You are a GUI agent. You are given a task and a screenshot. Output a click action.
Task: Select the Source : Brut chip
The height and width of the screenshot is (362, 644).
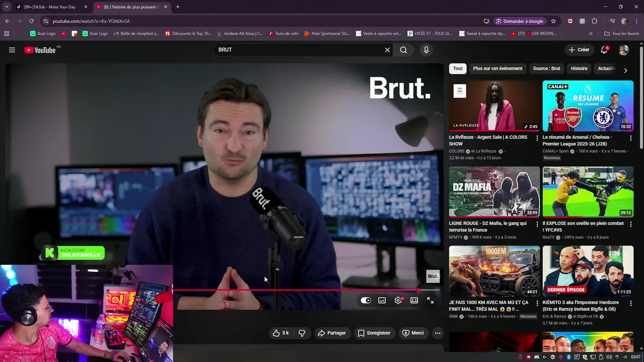pyautogui.click(x=546, y=68)
